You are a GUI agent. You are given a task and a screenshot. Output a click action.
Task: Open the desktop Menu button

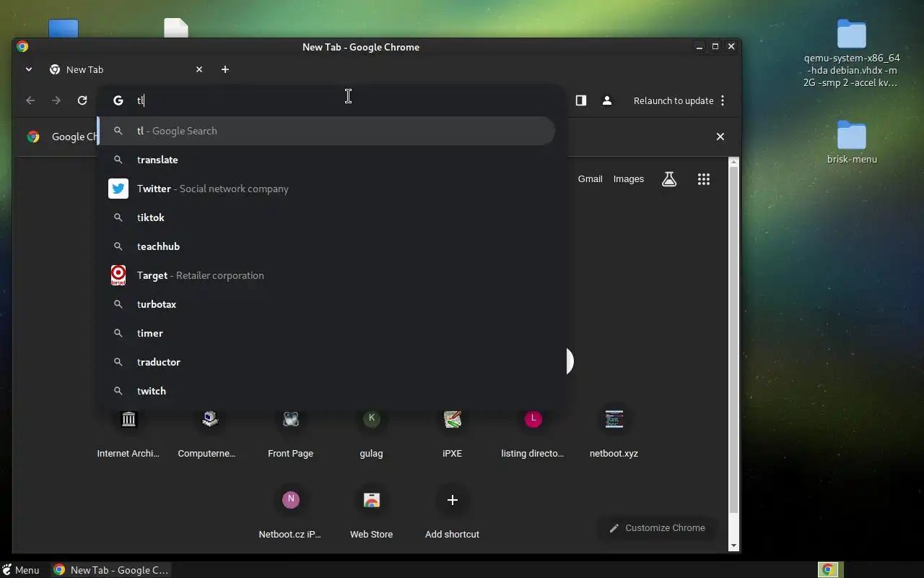(20, 570)
